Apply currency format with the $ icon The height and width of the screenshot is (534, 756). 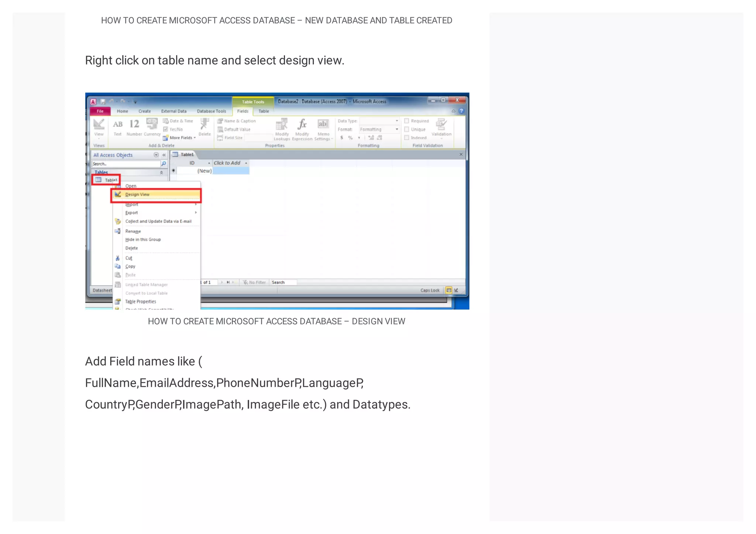tap(342, 138)
